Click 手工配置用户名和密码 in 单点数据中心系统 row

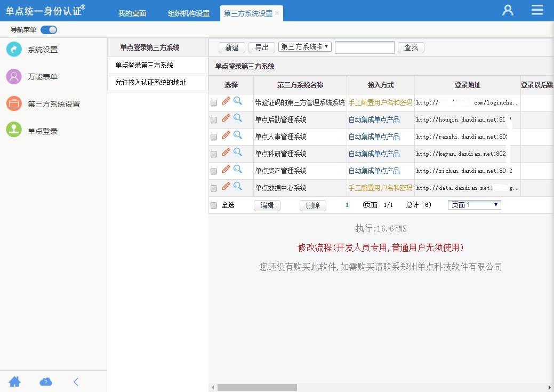click(380, 188)
